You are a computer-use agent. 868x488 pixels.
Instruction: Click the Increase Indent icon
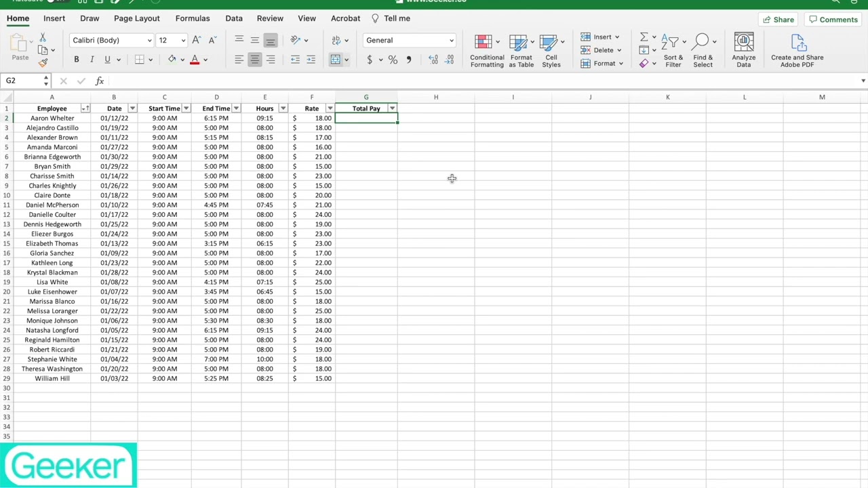[x=311, y=60]
